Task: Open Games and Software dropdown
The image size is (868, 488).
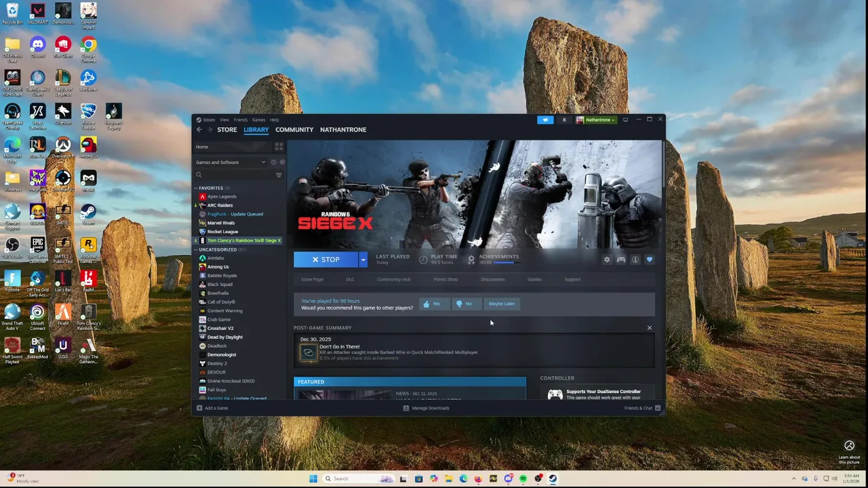Action: [231, 162]
